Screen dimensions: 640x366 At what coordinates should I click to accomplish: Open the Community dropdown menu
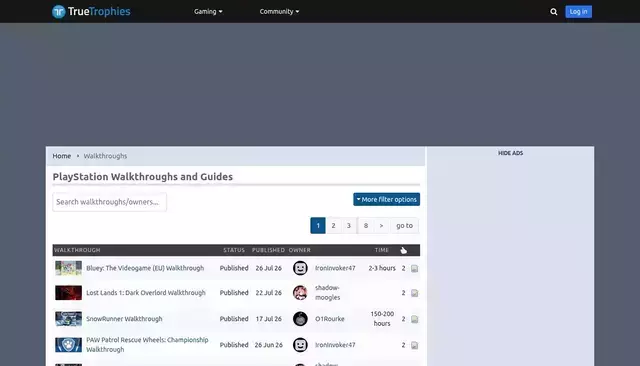tap(279, 11)
